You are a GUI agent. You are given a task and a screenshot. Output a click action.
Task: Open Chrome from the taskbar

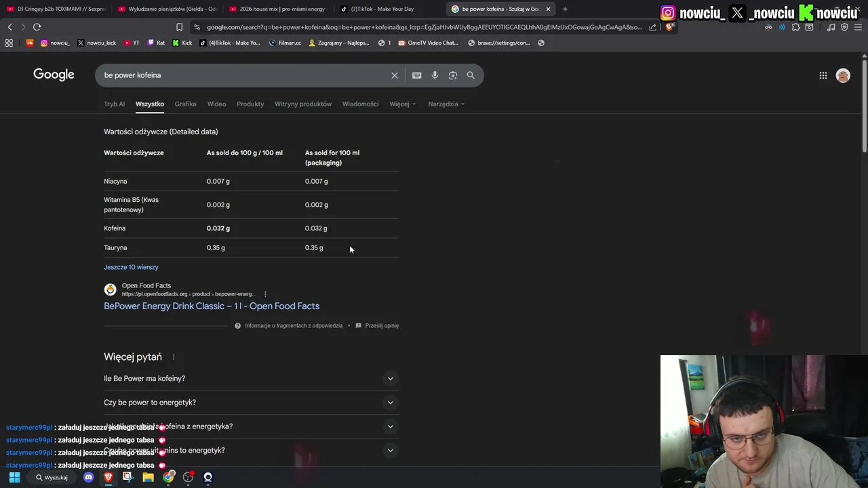pyautogui.click(x=168, y=477)
